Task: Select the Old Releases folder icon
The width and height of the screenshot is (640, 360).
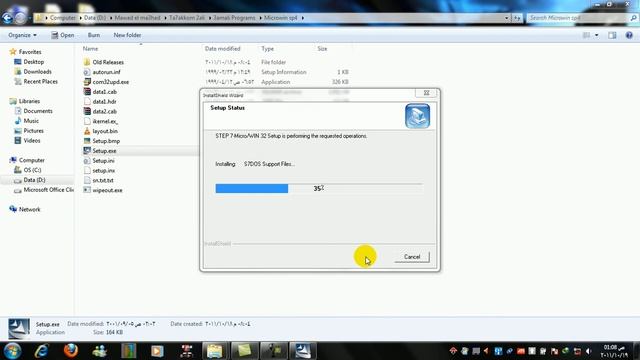Action: pyautogui.click(x=87, y=62)
